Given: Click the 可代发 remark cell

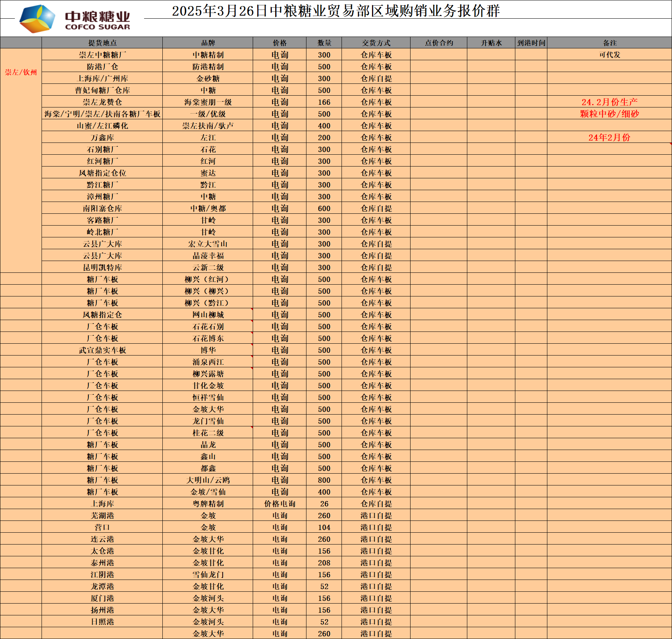Looking at the screenshot, I should tap(609, 55).
